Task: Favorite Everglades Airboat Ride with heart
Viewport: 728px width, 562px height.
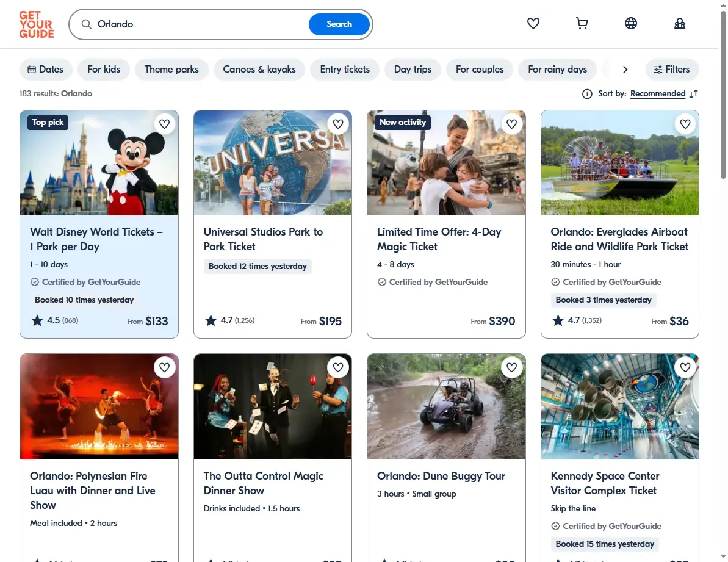Action: [x=685, y=124]
